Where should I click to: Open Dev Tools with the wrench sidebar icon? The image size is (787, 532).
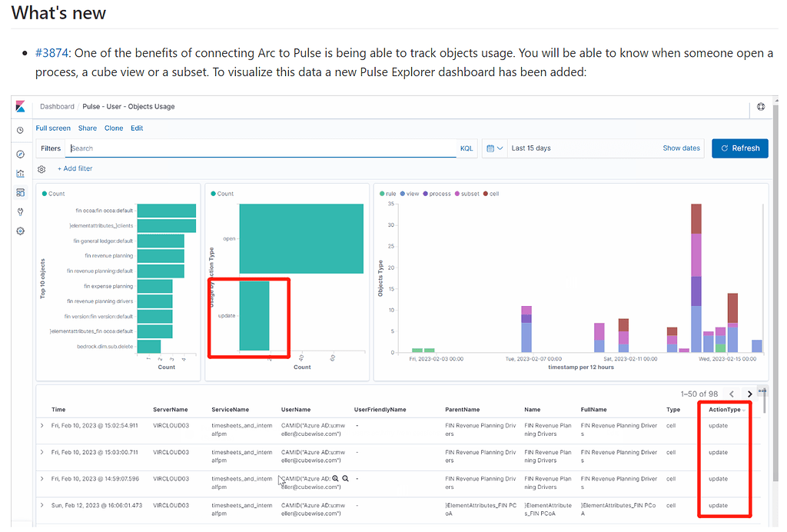20,211
